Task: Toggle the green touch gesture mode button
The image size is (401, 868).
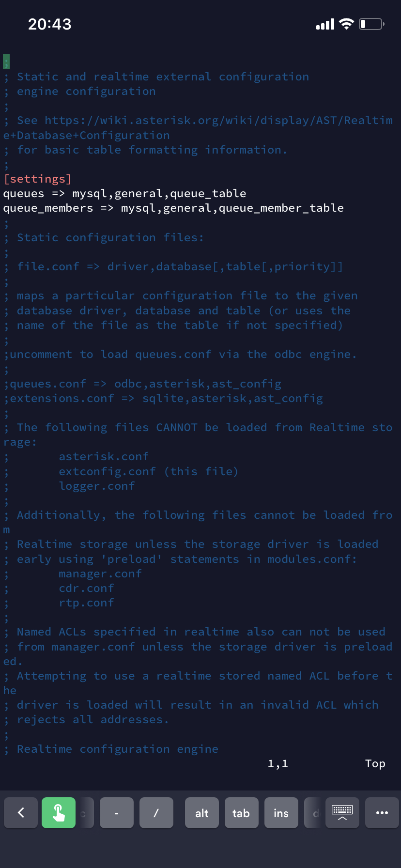Action: click(59, 813)
